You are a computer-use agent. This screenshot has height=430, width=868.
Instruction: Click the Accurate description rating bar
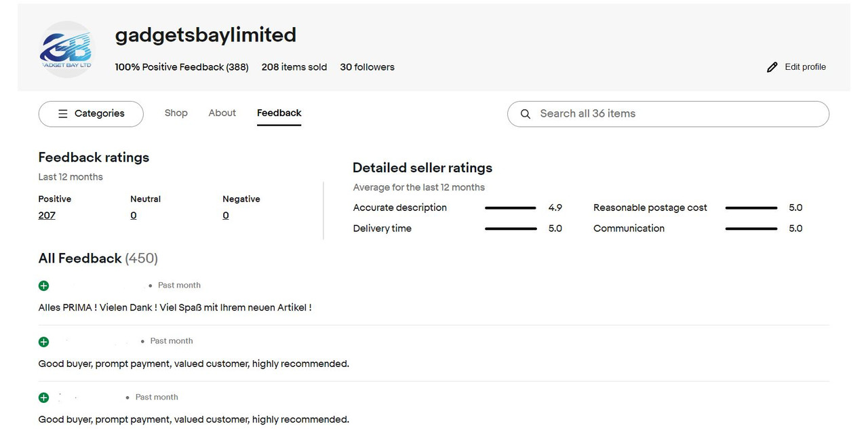(x=511, y=208)
